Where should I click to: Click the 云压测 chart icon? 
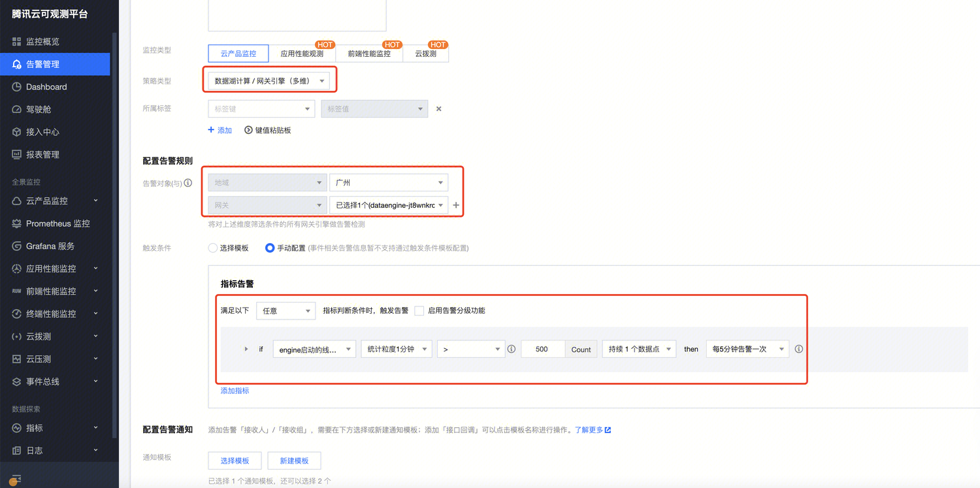17,359
